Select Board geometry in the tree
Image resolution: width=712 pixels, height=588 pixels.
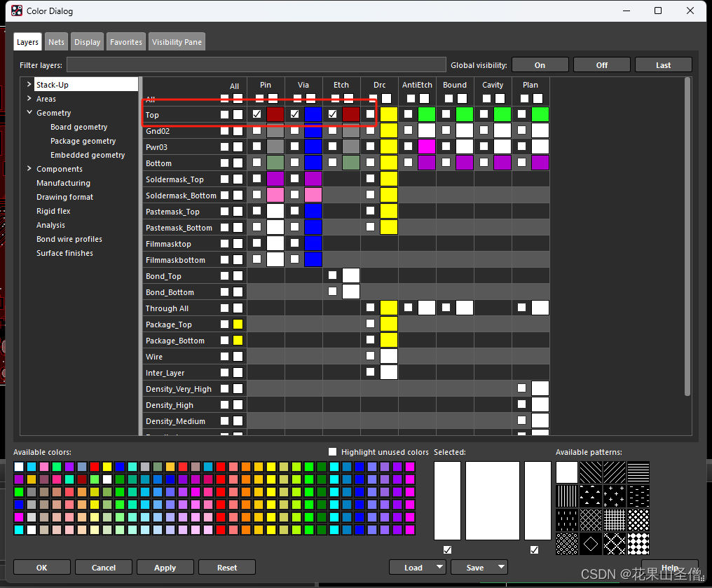coord(79,127)
